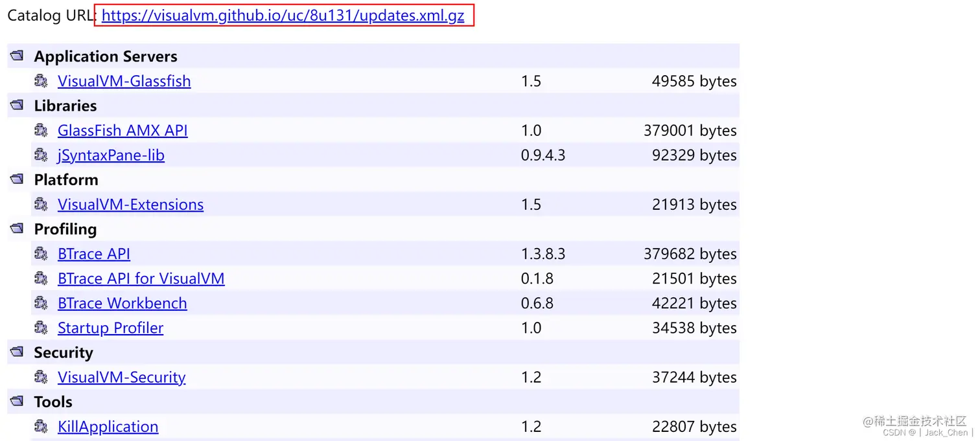
Task: Click the plugin icon beside VisualVM-Extensions
Action: coord(41,204)
